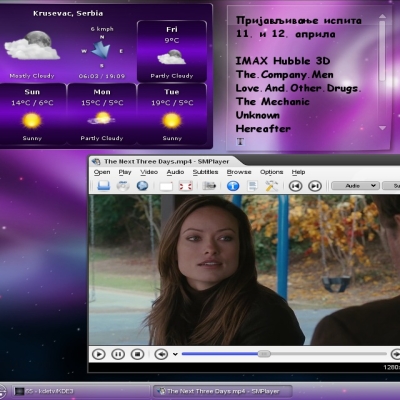Click the camera screenshot toolbar icon
400x400 pixels.
pyautogui.click(x=209, y=186)
